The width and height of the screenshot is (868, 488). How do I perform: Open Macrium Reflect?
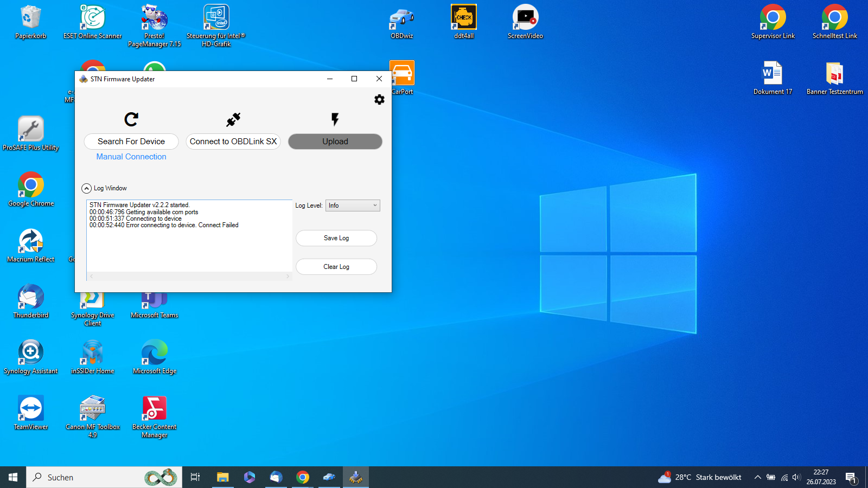30,241
